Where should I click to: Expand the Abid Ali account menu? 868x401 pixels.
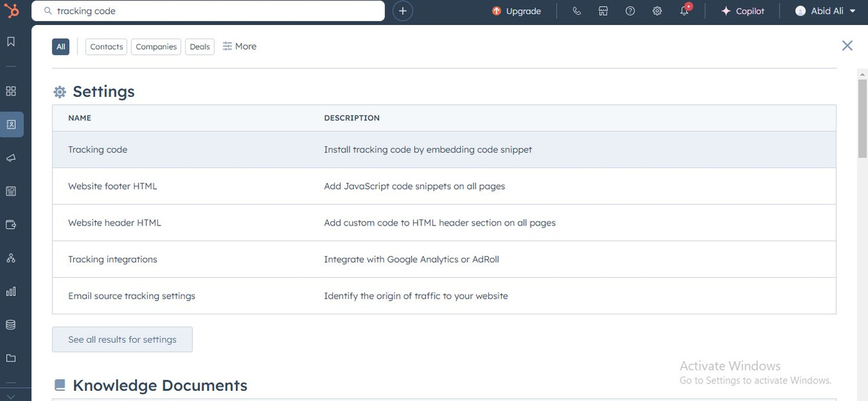pyautogui.click(x=825, y=11)
